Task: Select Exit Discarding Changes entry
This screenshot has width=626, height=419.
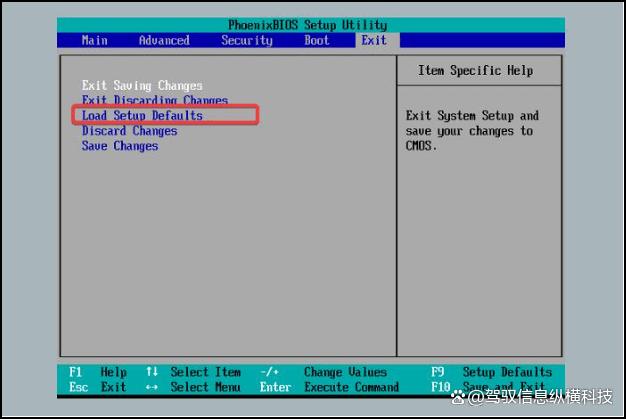Action: tap(154, 101)
